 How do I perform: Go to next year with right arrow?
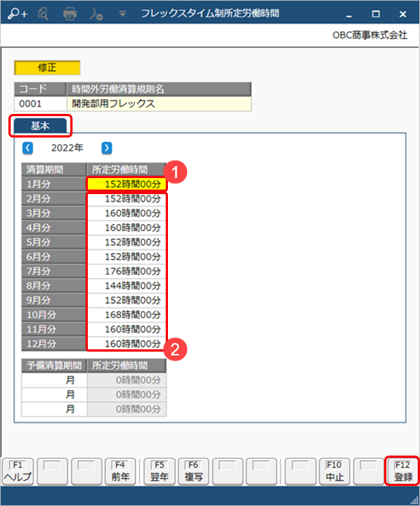pyautogui.click(x=107, y=148)
